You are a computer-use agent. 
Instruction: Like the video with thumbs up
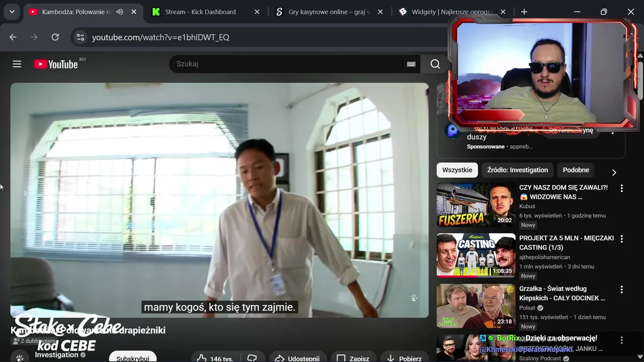214,358
